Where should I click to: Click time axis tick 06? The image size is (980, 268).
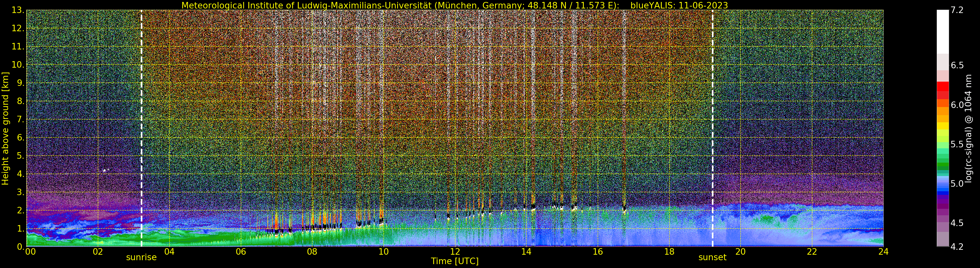(241, 252)
